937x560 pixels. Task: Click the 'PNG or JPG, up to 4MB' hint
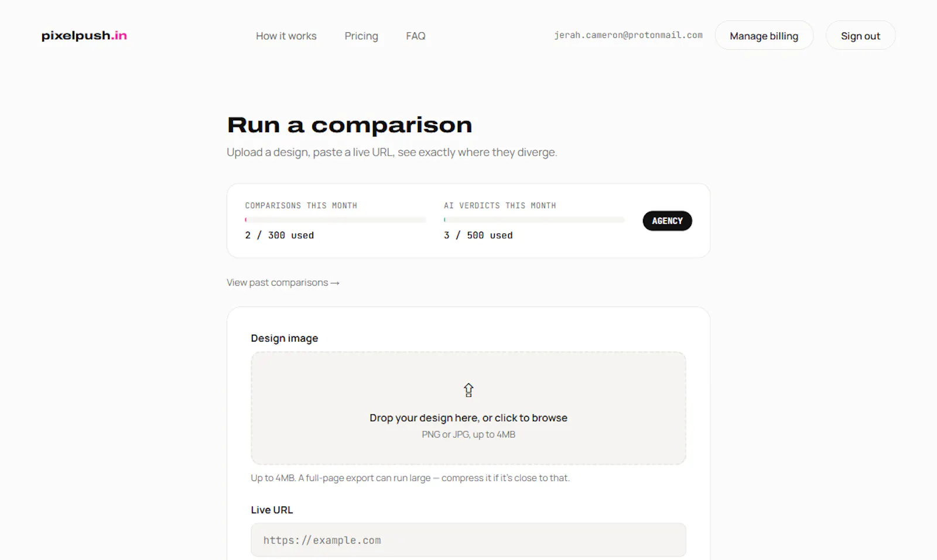tap(468, 434)
